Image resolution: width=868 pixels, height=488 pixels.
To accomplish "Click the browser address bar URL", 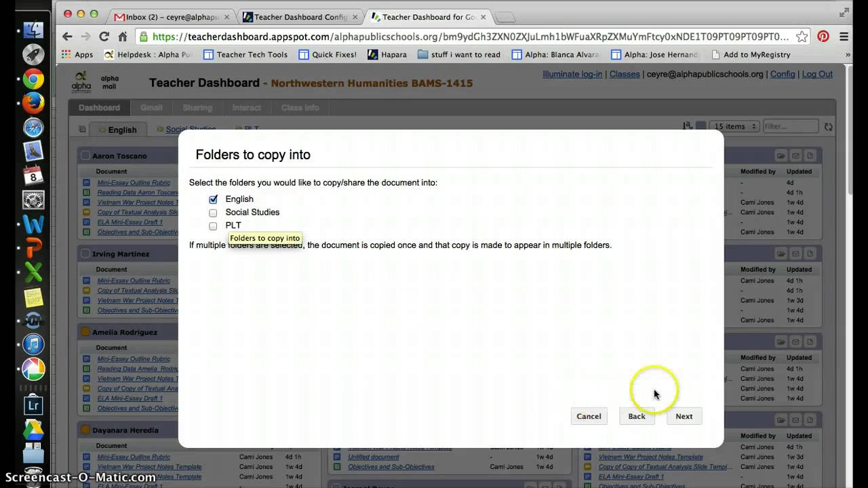I will click(471, 37).
